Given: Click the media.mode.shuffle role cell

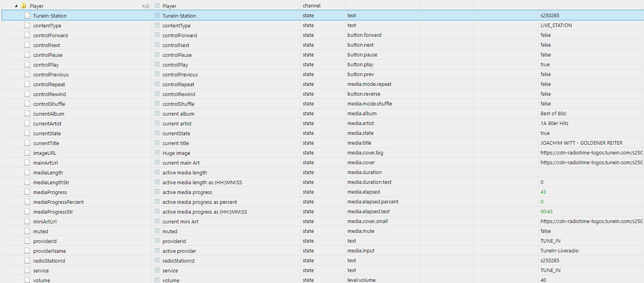Looking at the screenshot, I should coord(369,104).
